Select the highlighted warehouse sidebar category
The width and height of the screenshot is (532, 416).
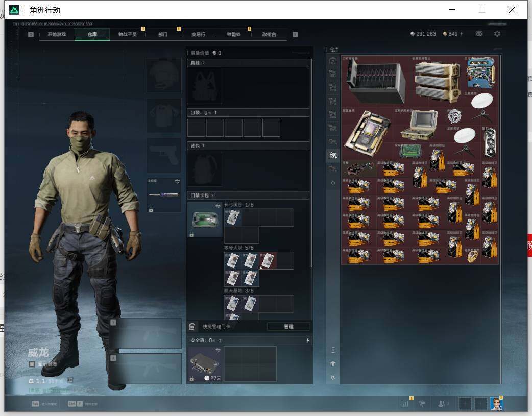[x=333, y=155]
